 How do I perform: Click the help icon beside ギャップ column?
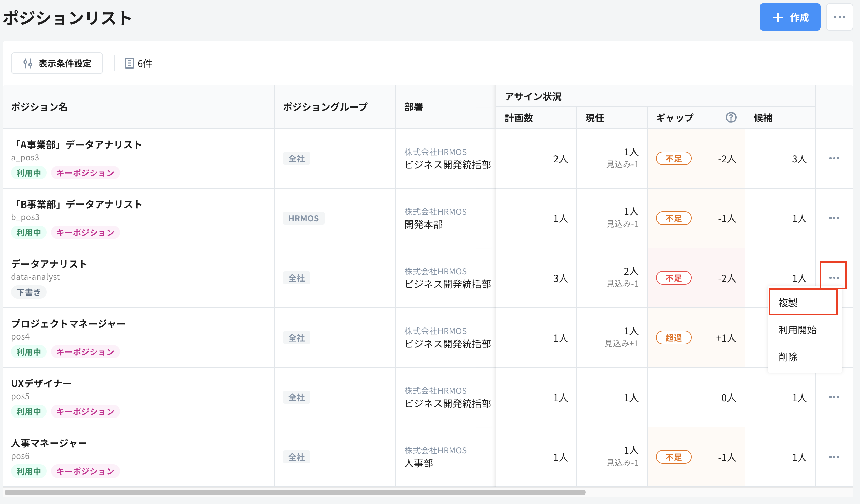click(731, 117)
